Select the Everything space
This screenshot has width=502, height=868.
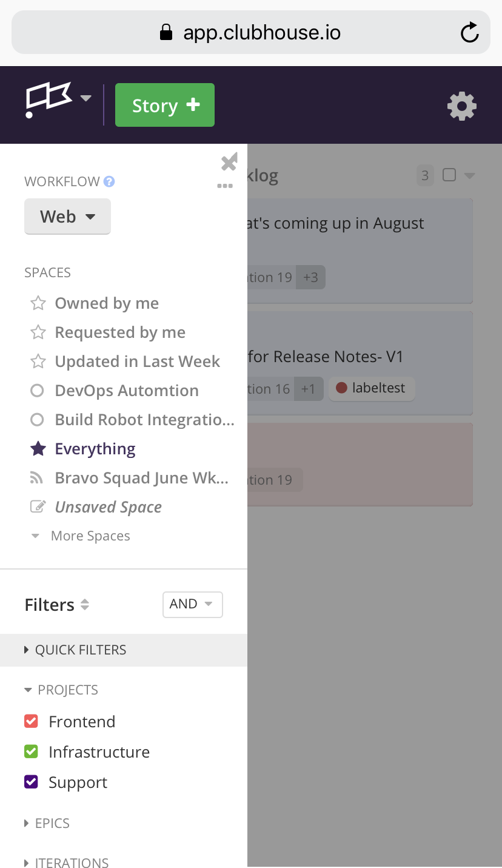click(x=95, y=449)
